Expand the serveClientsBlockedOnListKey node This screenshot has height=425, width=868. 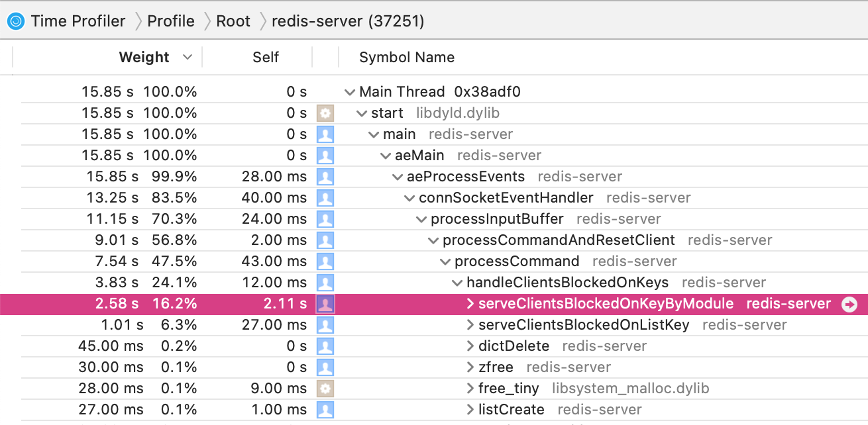coord(470,325)
